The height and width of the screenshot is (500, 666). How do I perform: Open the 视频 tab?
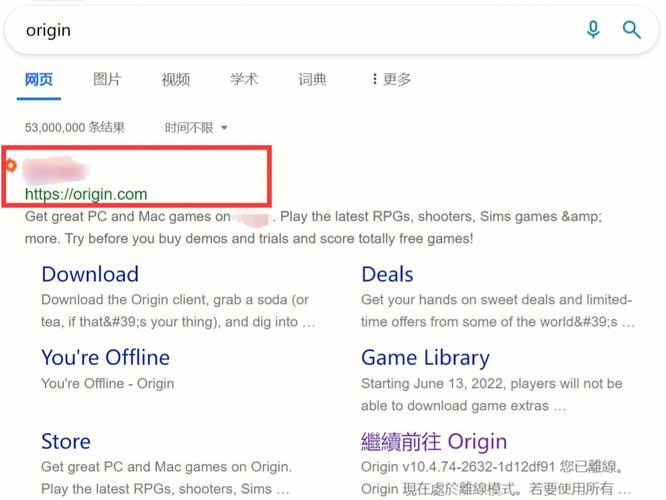point(175,79)
